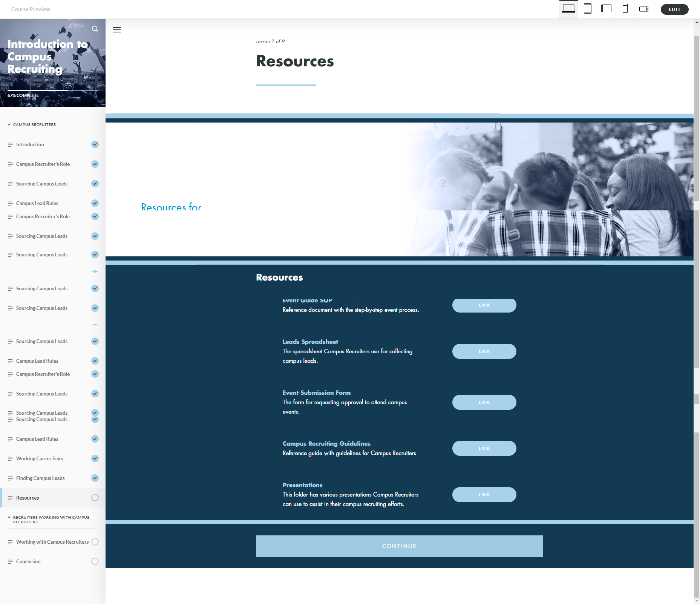Image resolution: width=700 pixels, height=604 pixels.
Task: Collapse Recruiters Working with Campus Recruiters section
Action: tap(9, 517)
